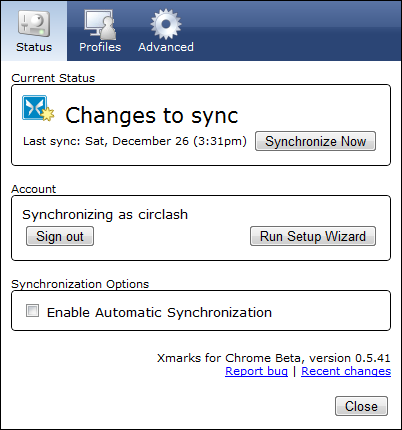The image size is (402, 430).
Task: View the Recent changes link
Action: click(346, 371)
